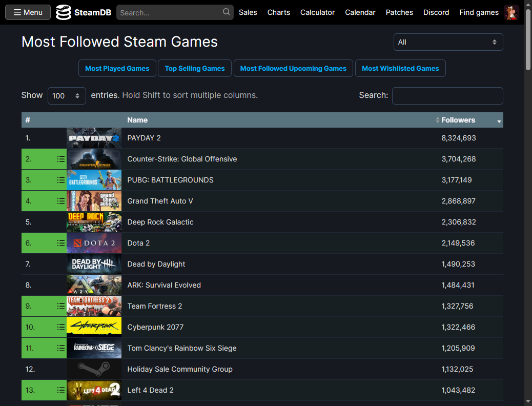This screenshot has width=532, height=406.
Task: Click list icon in Counter-Strike row
Action: [x=60, y=159]
